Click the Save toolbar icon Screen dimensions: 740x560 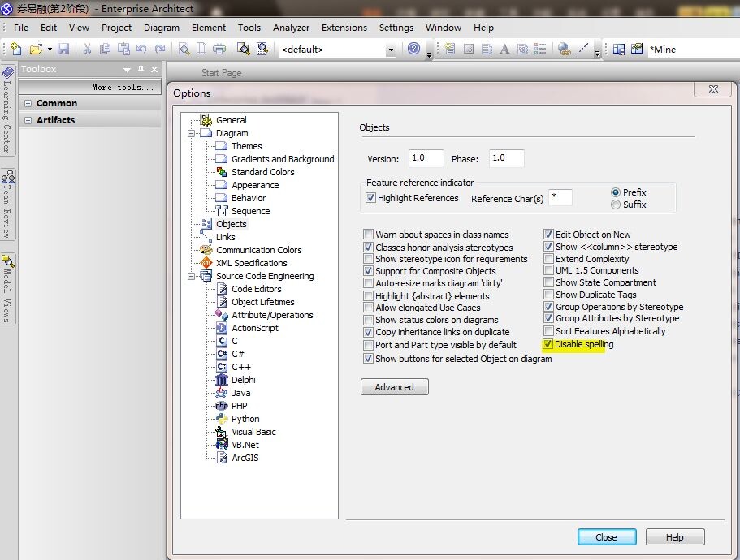tap(63, 49)
